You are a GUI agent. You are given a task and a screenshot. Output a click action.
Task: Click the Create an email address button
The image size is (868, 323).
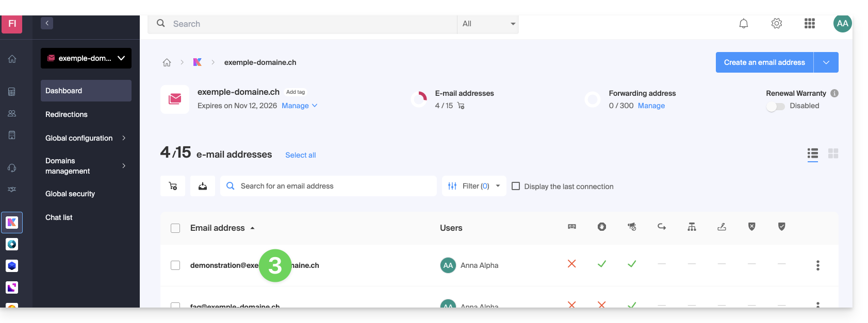pos(764,62)
